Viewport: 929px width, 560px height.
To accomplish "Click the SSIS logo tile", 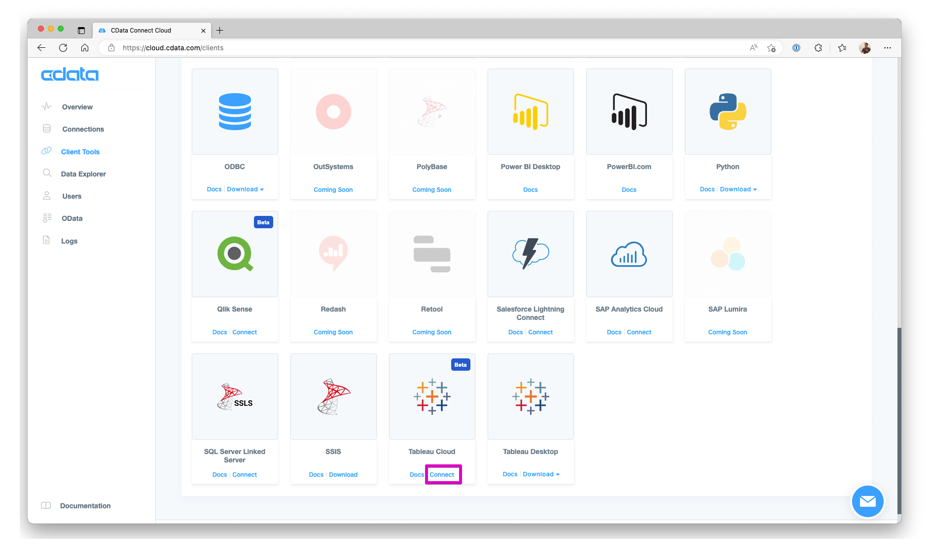I will (x=333, y=396).
